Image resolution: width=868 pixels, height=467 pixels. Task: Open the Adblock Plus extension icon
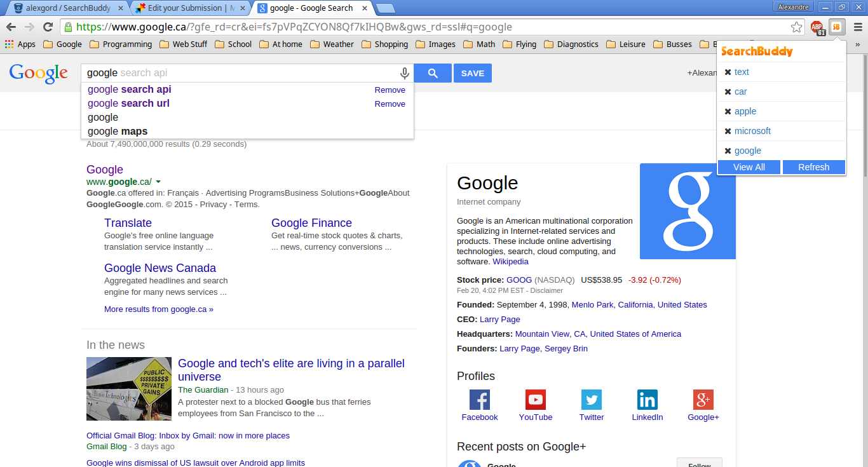(817, 27)
